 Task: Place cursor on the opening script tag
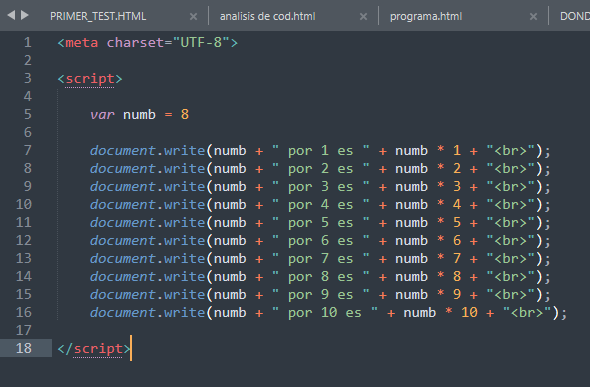tap(90, 79)
